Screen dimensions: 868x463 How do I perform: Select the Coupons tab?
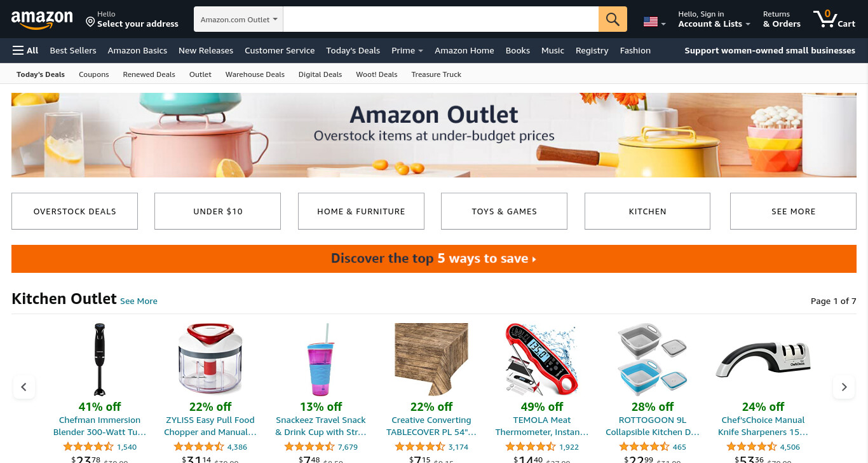94,74
